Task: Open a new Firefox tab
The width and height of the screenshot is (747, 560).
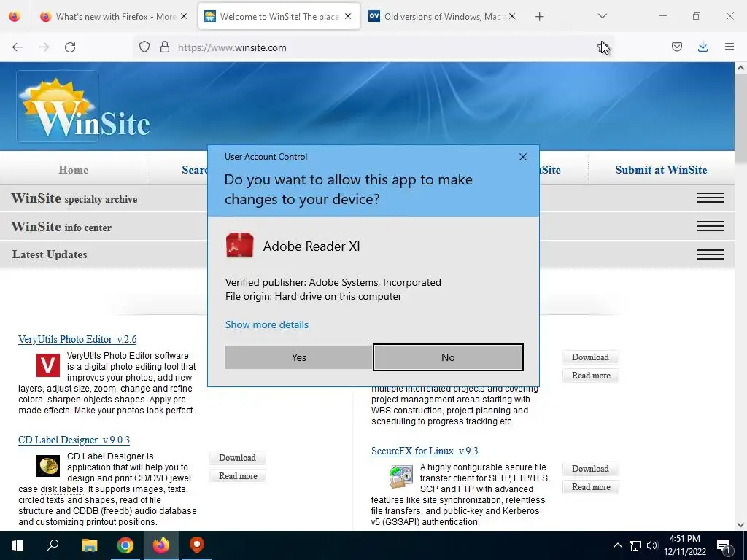Action: point(539,17)
